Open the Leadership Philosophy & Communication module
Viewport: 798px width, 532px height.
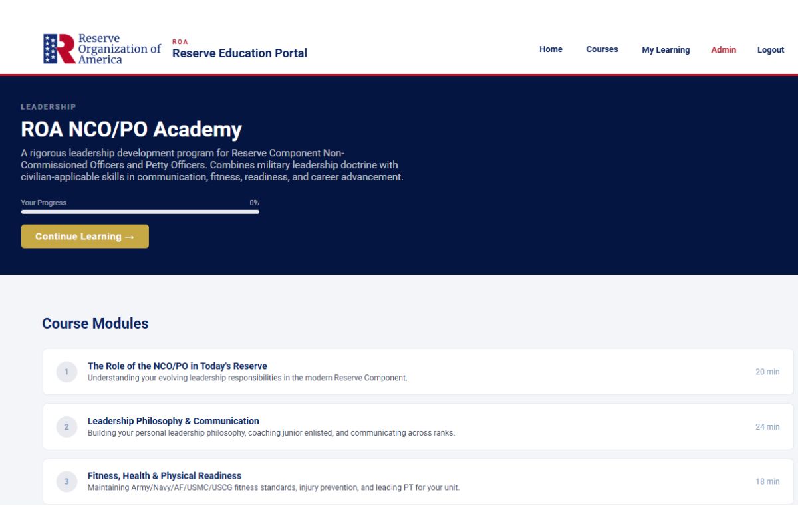point(418,427)
